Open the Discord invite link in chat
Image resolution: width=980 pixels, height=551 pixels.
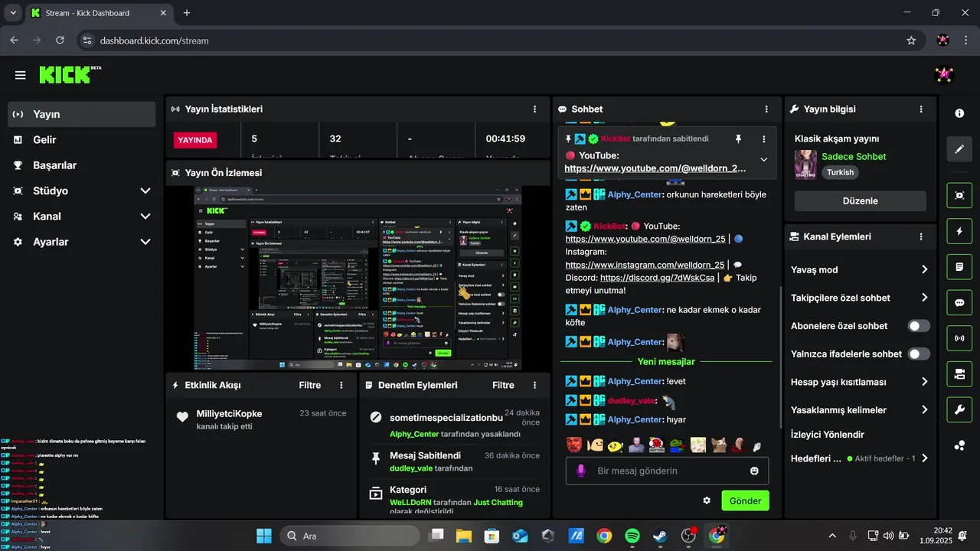[657, 278]
